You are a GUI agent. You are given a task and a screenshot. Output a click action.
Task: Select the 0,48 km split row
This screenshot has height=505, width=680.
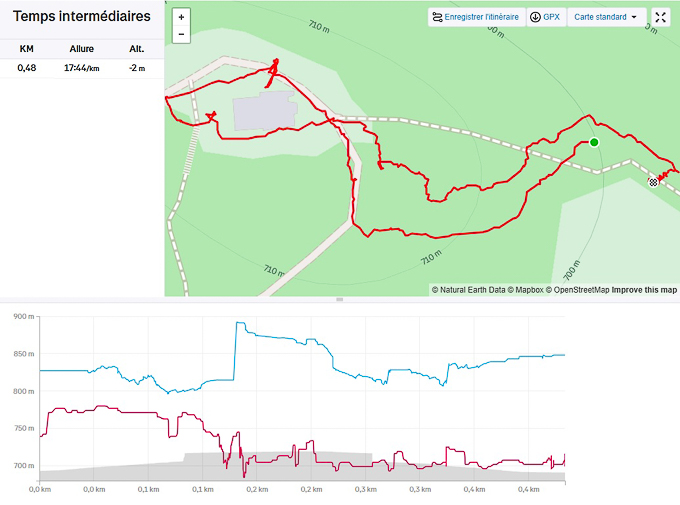(x=81, y=68)
